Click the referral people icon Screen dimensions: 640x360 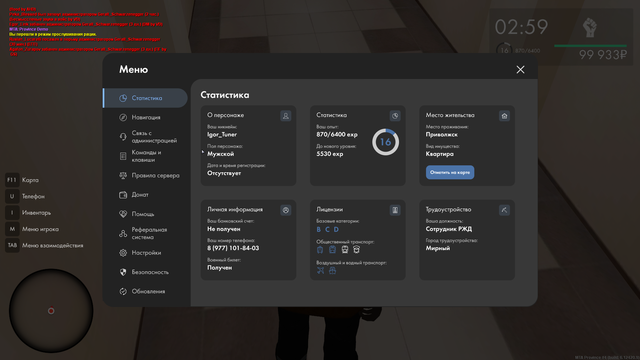tap(123, 233)
